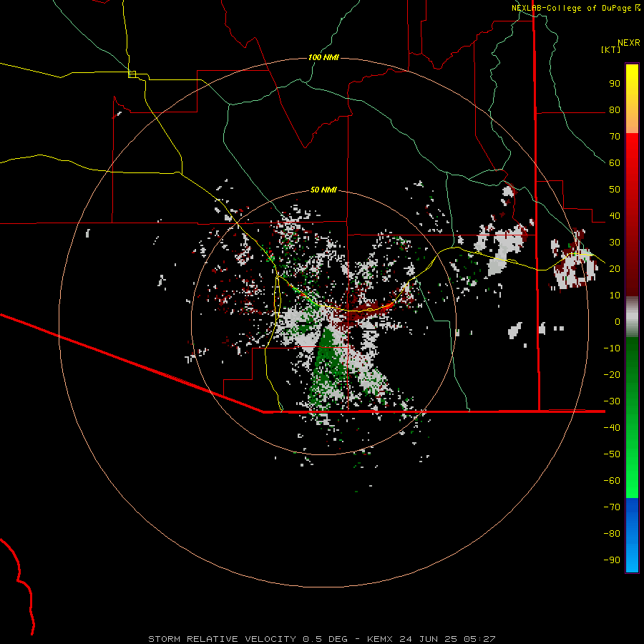Image resolution: width=644 pixels, height=644 pixels.
Task: Click the positive 80 scale value
Action: (x=615, y=110)
